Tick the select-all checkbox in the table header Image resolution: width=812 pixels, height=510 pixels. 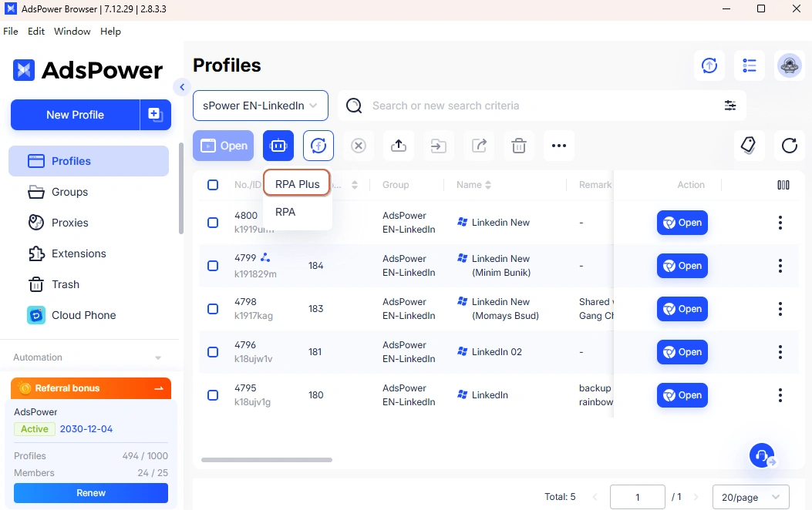pyautogui.click(x=212, y=184)
